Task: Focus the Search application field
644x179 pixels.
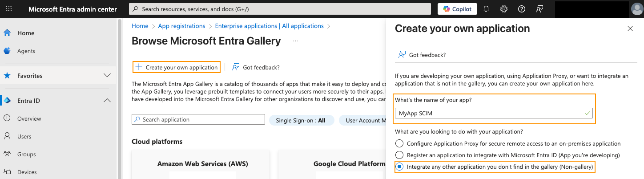Action: pyautogui.click(x=198, y=119)
